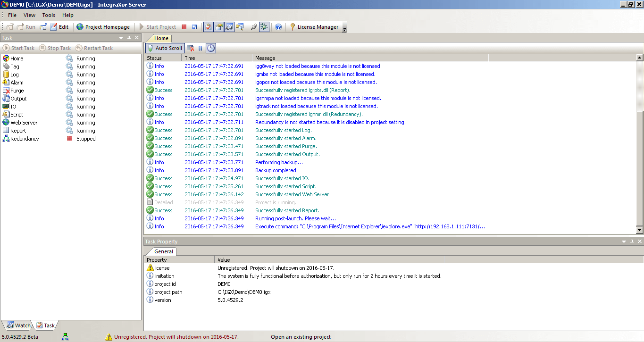This screenshot has width=644, height=342.
Task: Click the first greyed icon in main toolbar
Action: click(10, 27)
